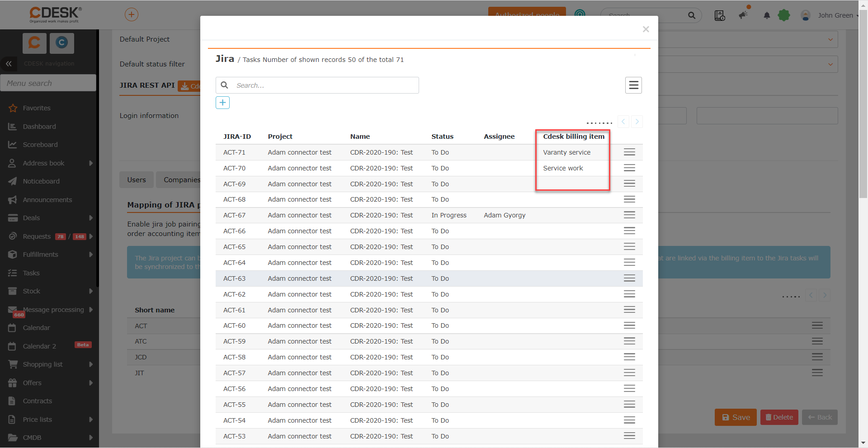Open the row menu for ACT-62

coord(629,294)
